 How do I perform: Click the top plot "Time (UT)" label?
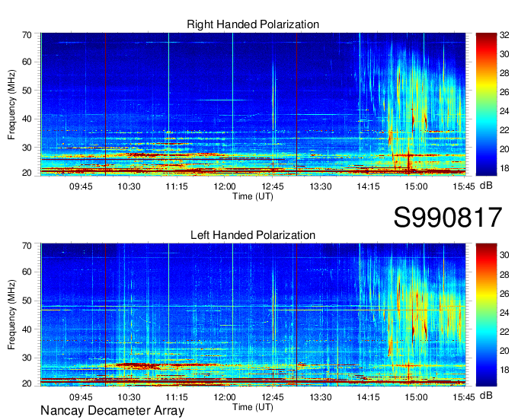coord(253,196)
